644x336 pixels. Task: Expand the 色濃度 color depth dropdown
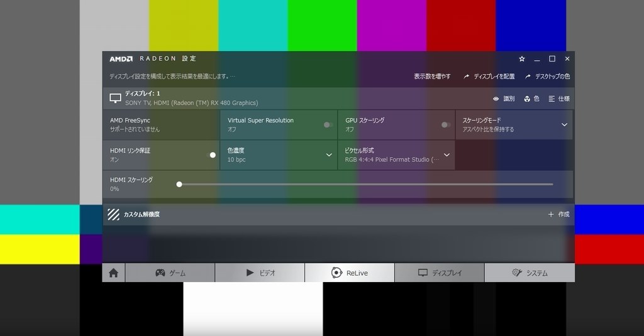click(329, 154)
